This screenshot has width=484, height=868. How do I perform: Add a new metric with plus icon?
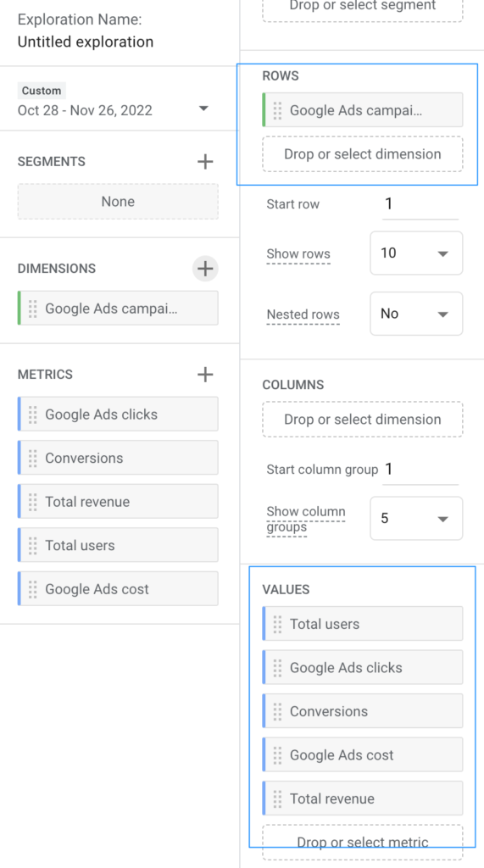pos(205,374)
